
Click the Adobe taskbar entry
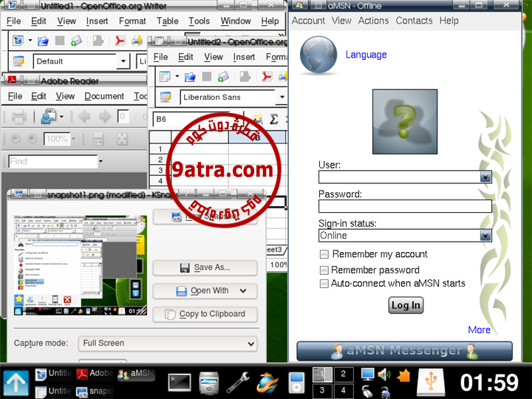coord(95,374)
